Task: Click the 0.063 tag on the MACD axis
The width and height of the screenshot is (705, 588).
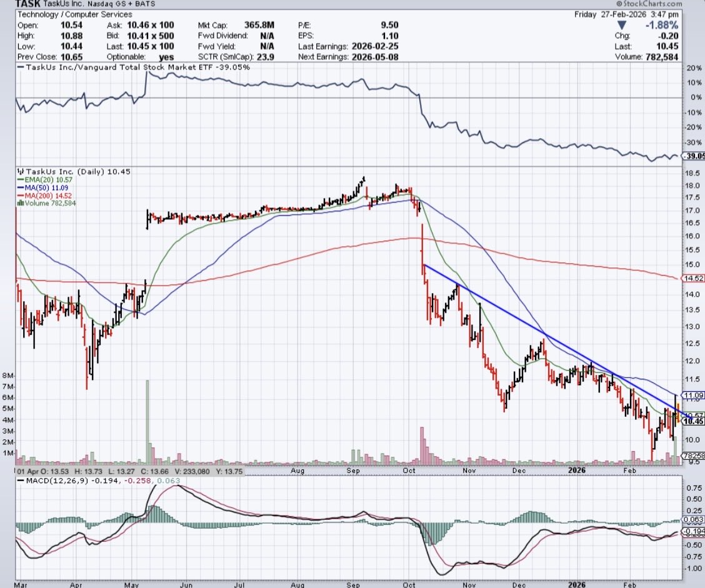Action: [693, 519]
